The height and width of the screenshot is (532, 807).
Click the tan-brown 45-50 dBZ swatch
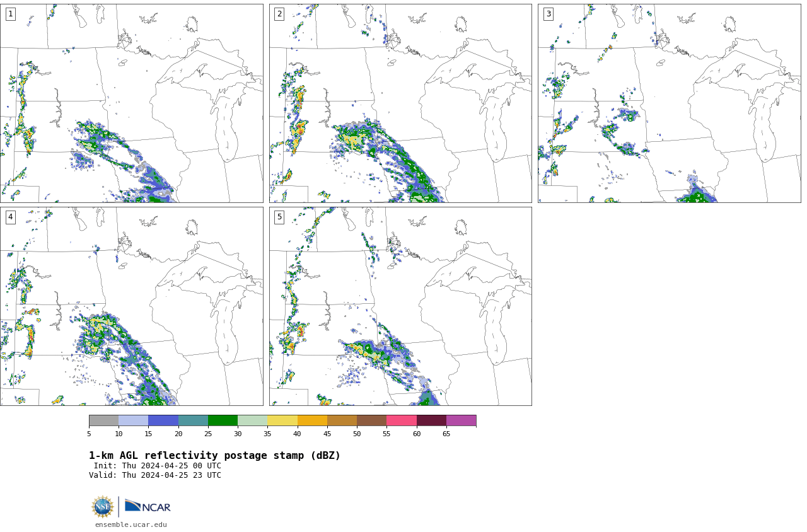point(342,420)
